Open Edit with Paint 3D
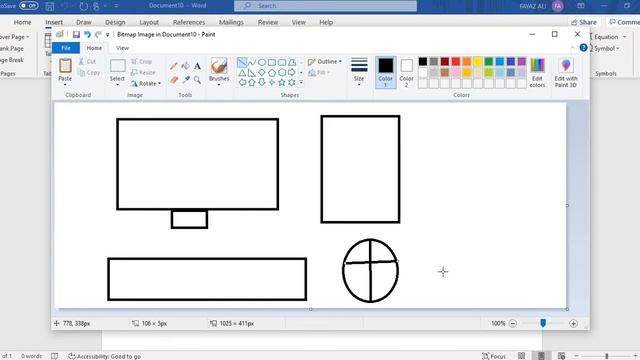The width and height of the screenshot is (640, 360). pyautogui.click(x=566, y=73)
